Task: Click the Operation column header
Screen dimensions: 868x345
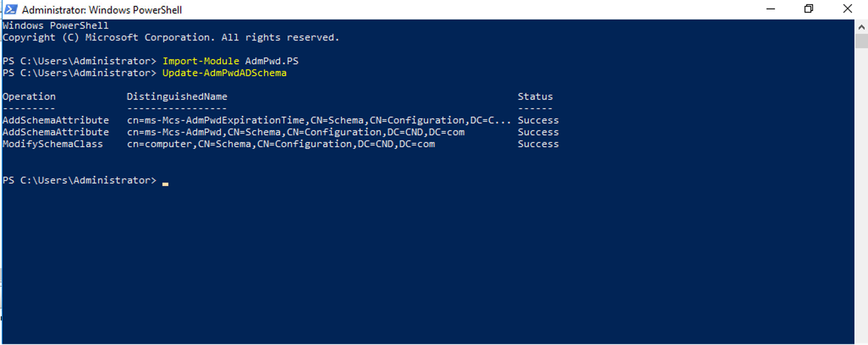Action: click(29, 96)
